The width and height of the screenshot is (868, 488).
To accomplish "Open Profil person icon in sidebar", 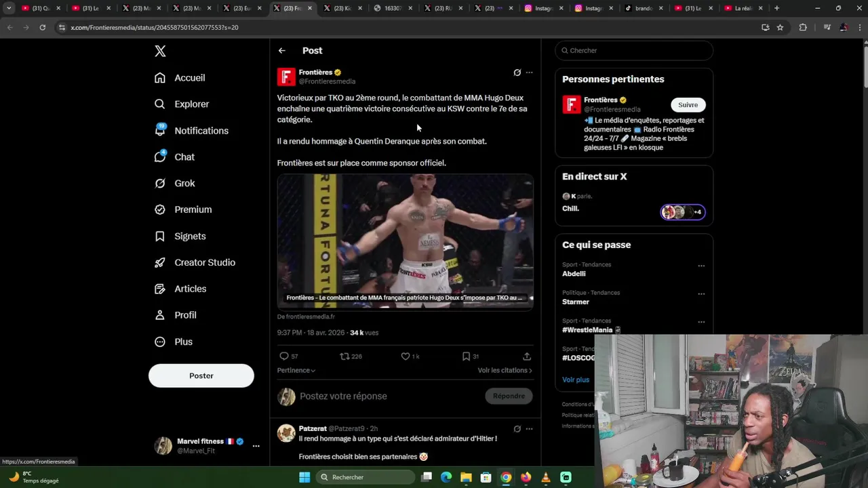I will (160, 315).
